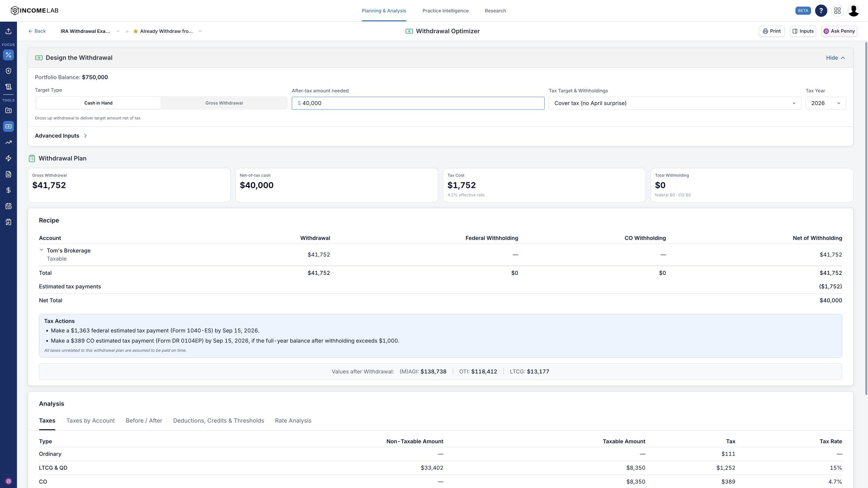Click the Net Total $40,000 value

(x=831, y=300)
